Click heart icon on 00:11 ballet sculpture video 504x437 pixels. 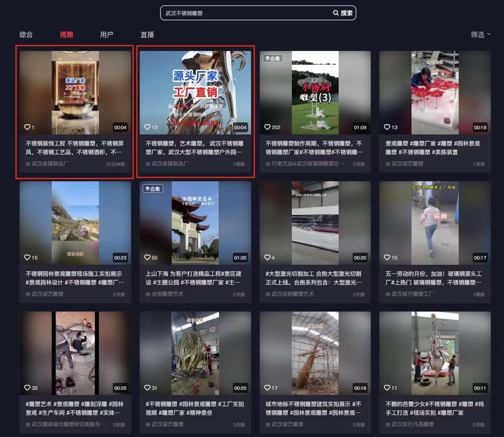coord(387,388)
